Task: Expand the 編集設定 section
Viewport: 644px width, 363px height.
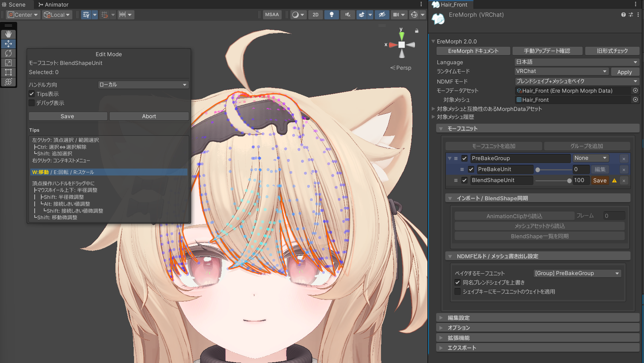Action: tap(538, 318)
